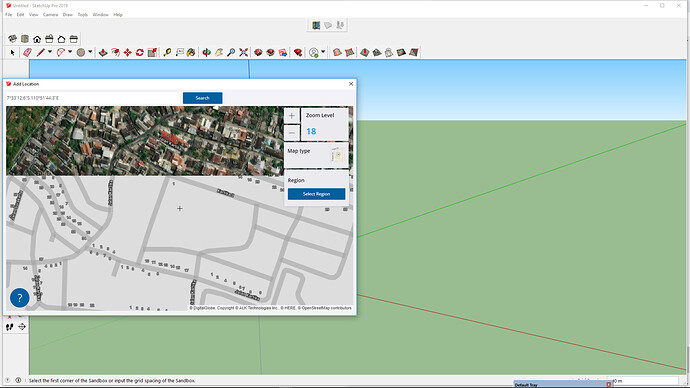Select the Eraser tool
The width and height of the screenshot is (690, 388).
(27, 52)
